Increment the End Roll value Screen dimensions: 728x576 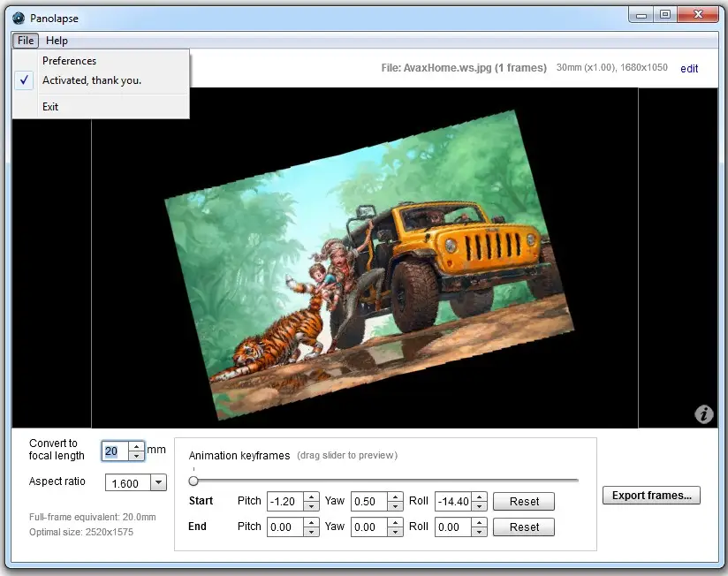(x=479, y=523)
